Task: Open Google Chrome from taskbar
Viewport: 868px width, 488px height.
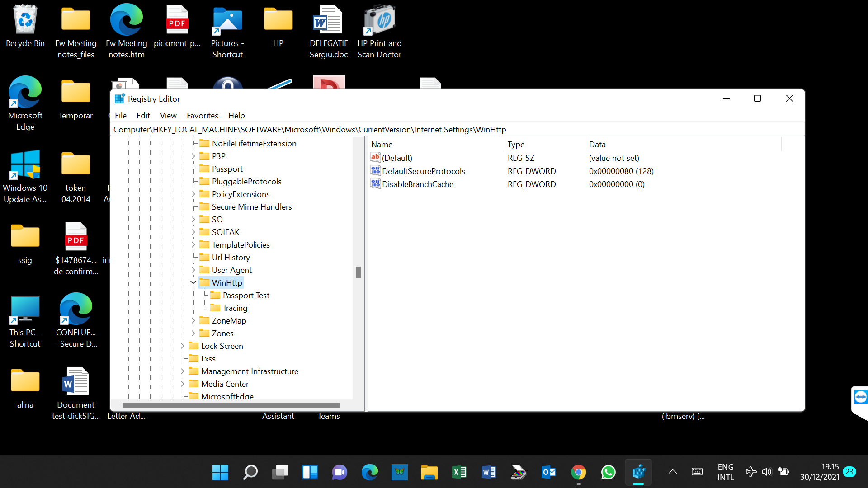Action: pos(578,472)
